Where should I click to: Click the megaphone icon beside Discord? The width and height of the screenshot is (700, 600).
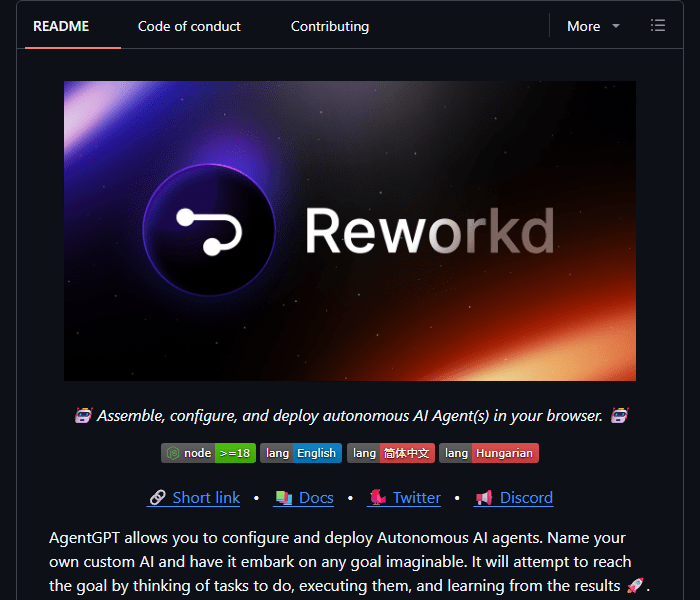484,497
